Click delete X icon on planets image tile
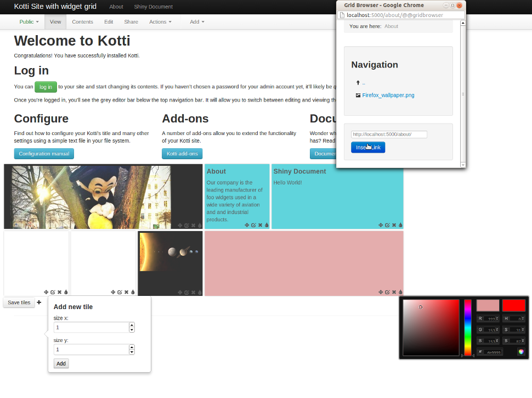The image size is (532, 398). pyautogui.click(x=193, y=293)
